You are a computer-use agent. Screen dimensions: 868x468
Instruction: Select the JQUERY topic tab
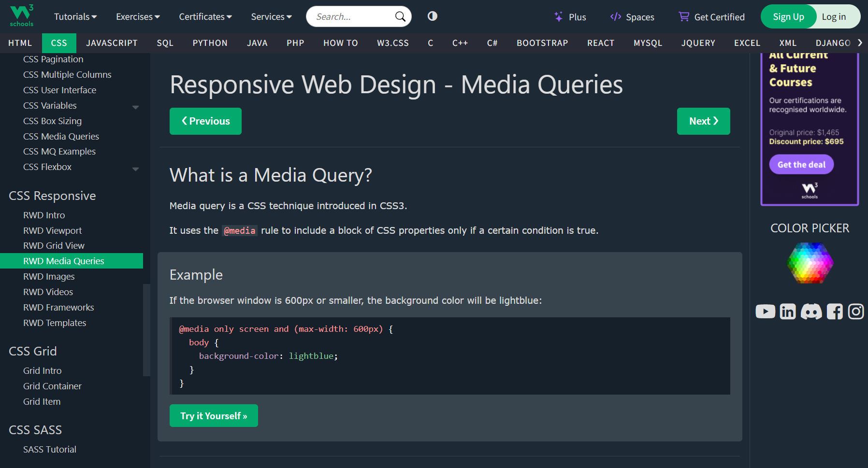[698, 43]
